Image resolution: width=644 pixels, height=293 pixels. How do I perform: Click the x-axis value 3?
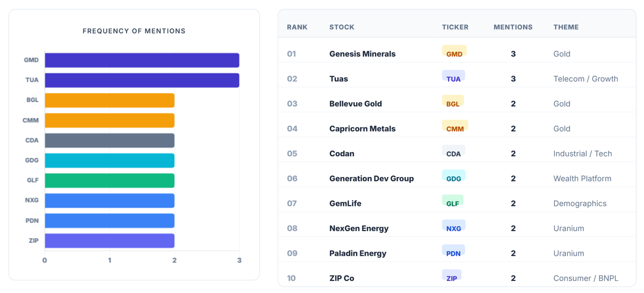[x=239, y=260]
